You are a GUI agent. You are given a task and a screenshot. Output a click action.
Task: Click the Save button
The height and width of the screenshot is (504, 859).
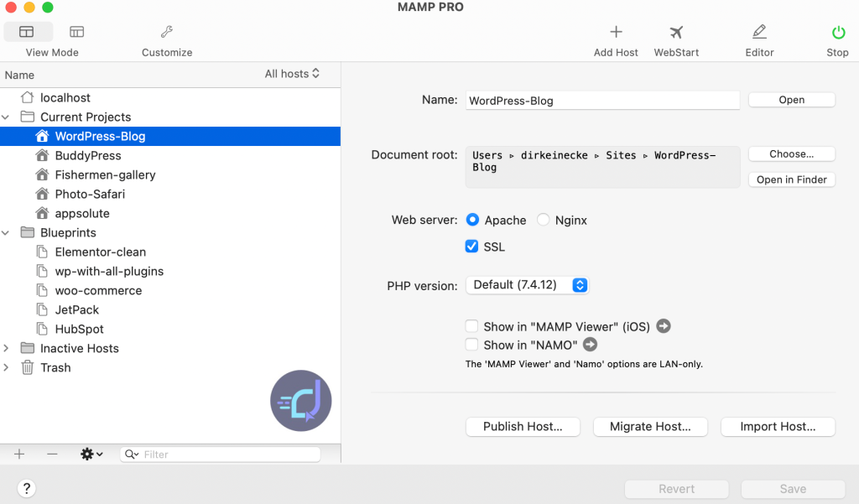(x=793, y=489)
